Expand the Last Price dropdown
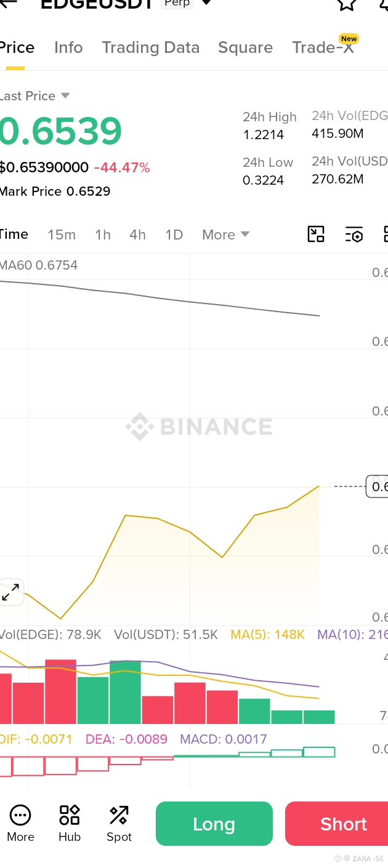The image size is (388, 868). pos(65,95)
